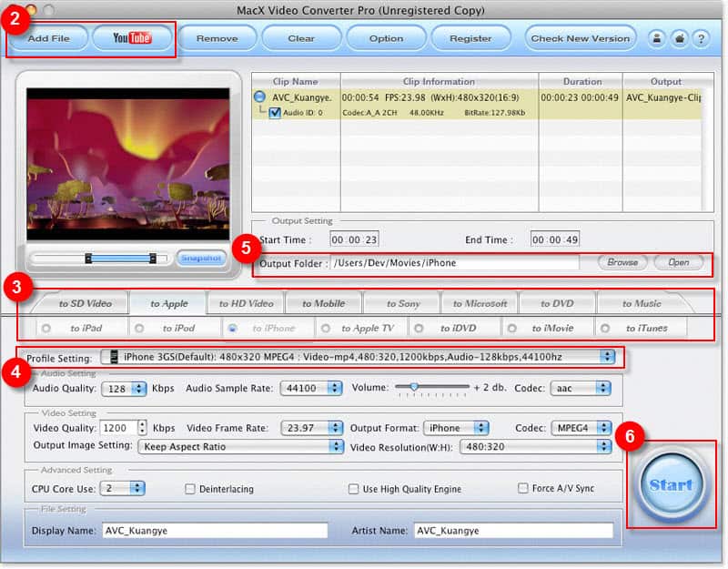
Task: Enable Use High Quality Engine
Action: coord(353,489)
